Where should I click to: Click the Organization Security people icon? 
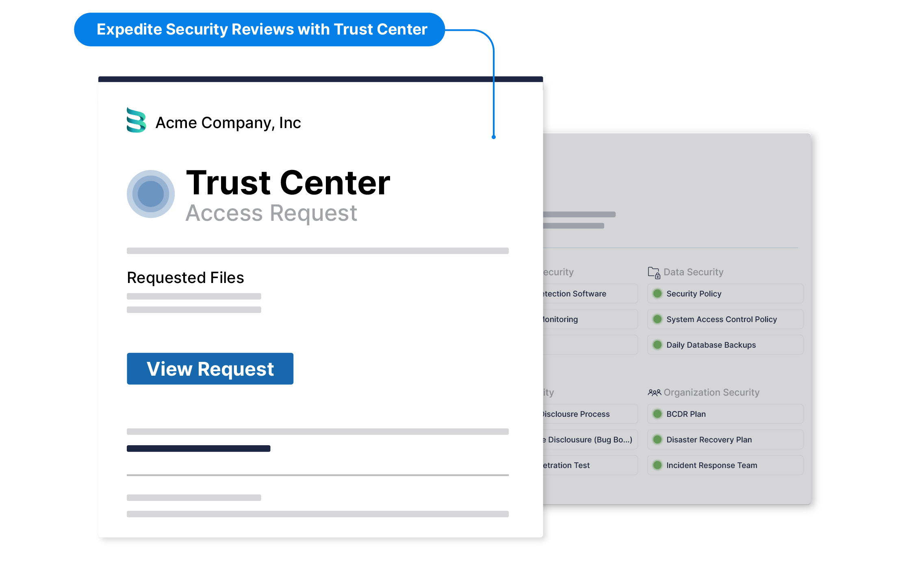tap(654, 393)
